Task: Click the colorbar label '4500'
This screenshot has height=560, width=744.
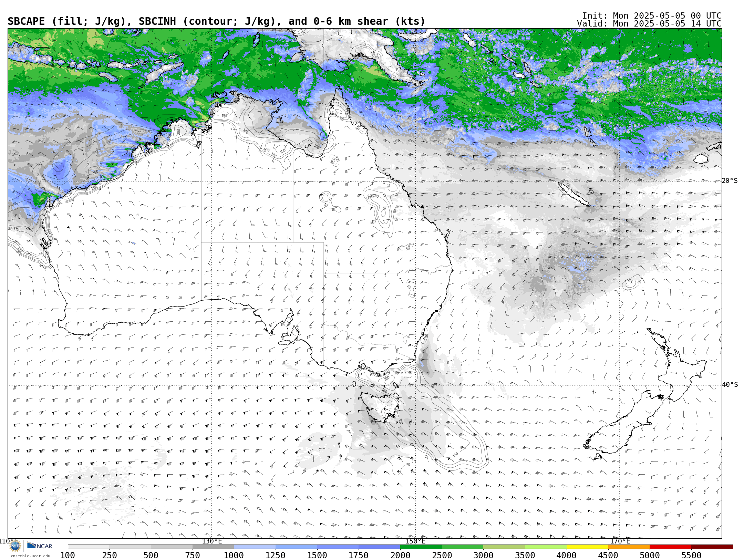Action: [x=608, y=556]
